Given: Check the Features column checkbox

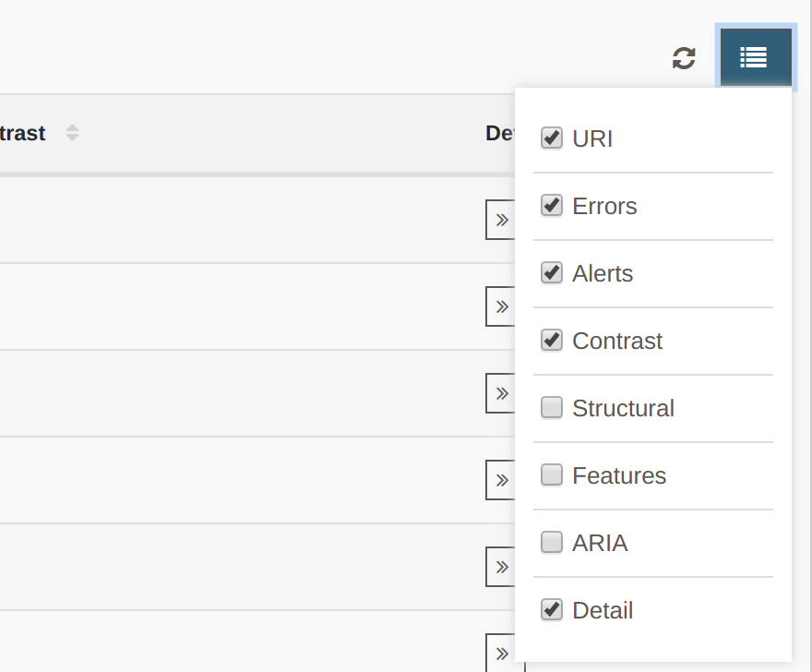Looking at the screenshot, I should point(552,475).
